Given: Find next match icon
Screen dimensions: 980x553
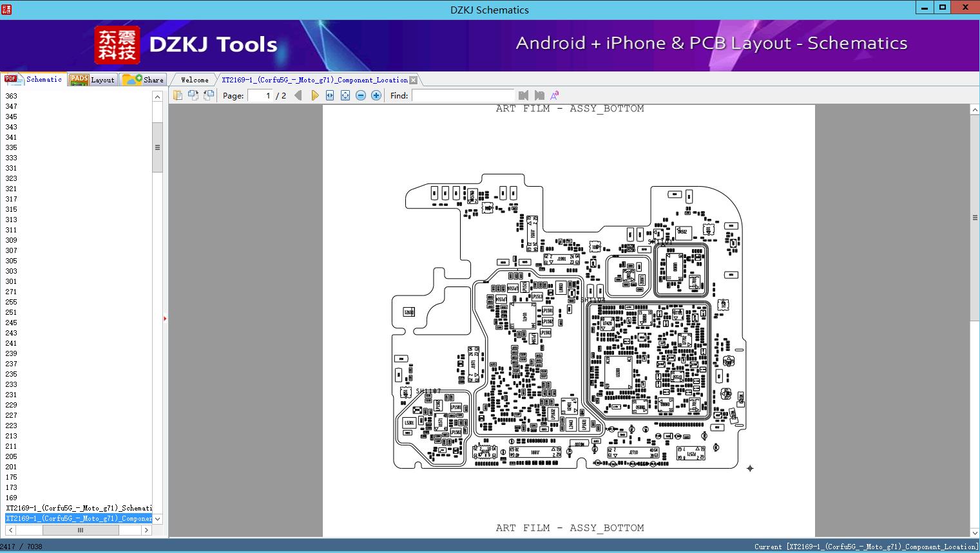Looking at the screenshot, I should (x=539, y=95).
